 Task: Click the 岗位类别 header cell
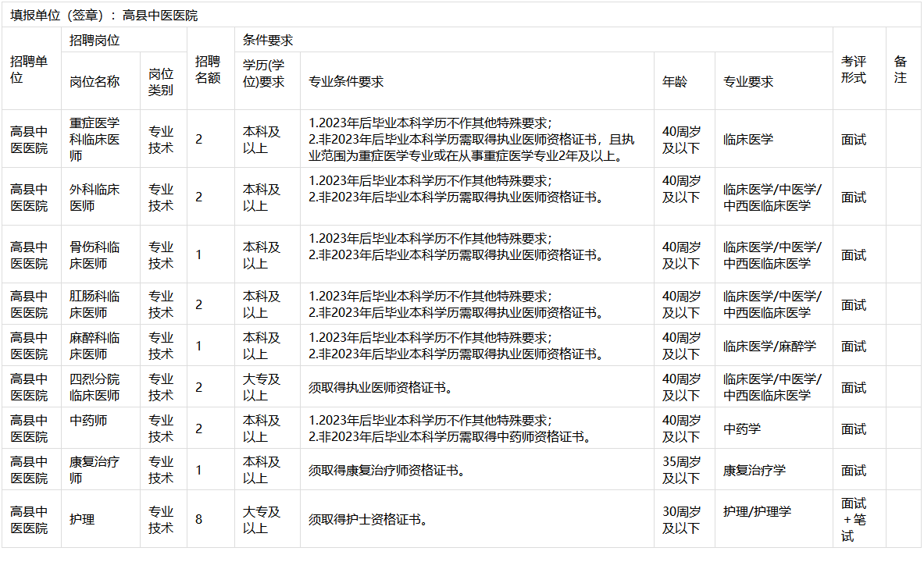161,81
